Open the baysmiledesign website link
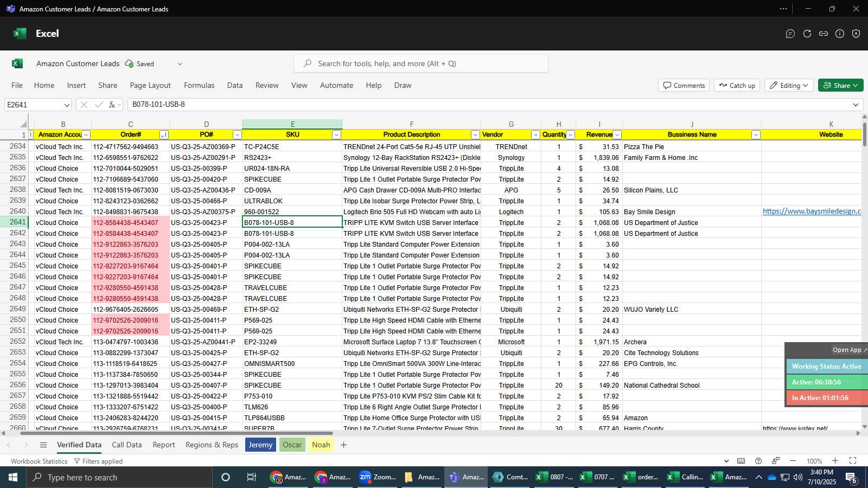Image resolution: width=868 pixels, height=488 pixels. 812,211
